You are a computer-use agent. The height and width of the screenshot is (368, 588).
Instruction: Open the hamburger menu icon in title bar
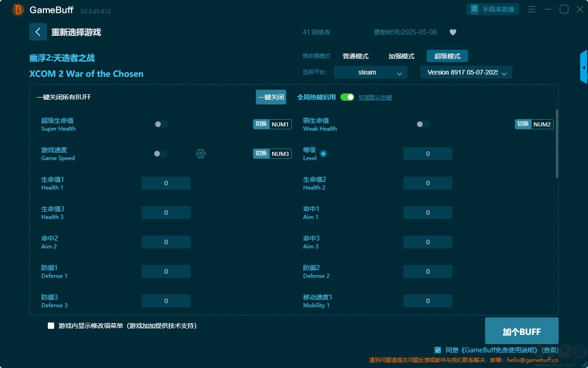tap(531, 9)
